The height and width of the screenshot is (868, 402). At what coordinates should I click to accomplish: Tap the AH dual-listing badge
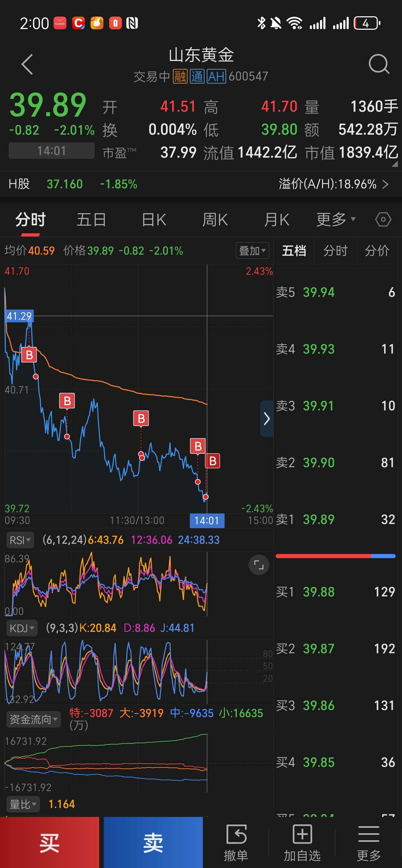click(216, 77)
